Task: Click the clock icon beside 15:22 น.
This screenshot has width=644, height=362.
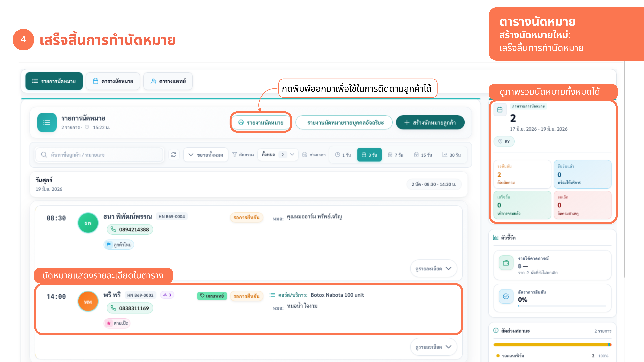Action: coord(87,127)
